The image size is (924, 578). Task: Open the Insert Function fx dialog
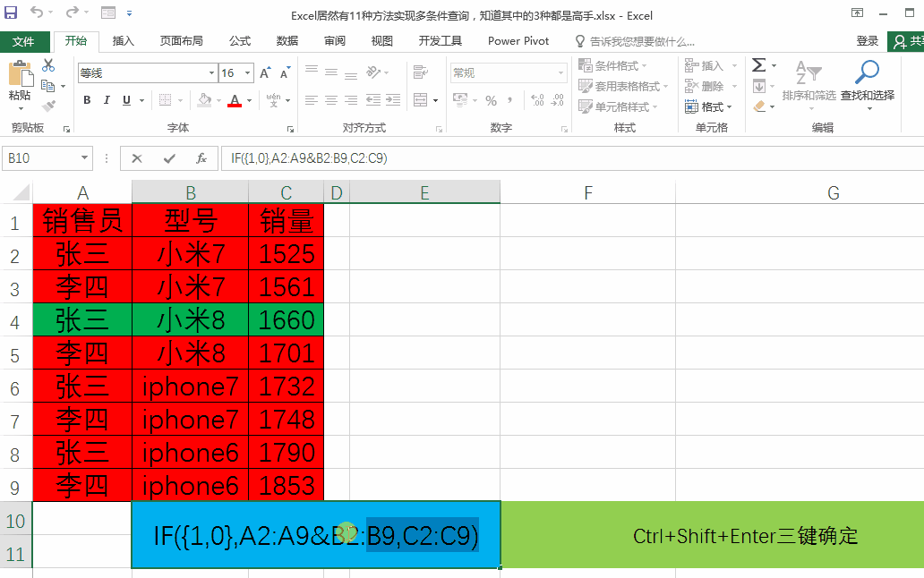(201, 158)
